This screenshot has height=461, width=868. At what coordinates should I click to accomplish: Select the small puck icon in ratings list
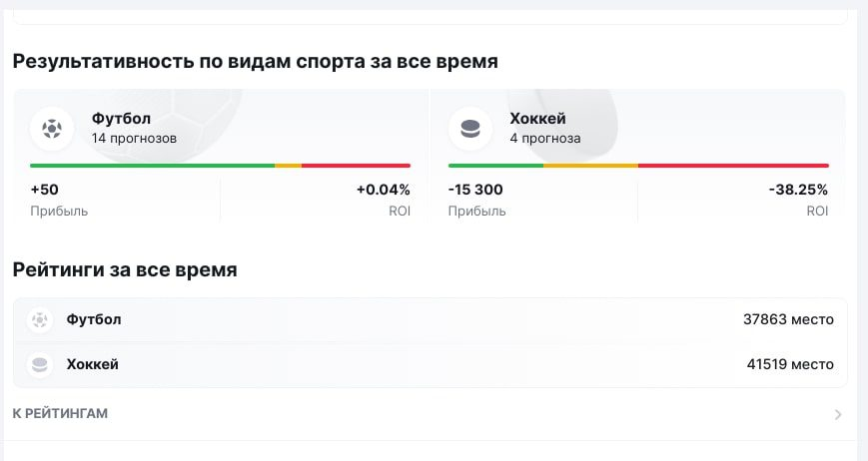pos(40,365)
